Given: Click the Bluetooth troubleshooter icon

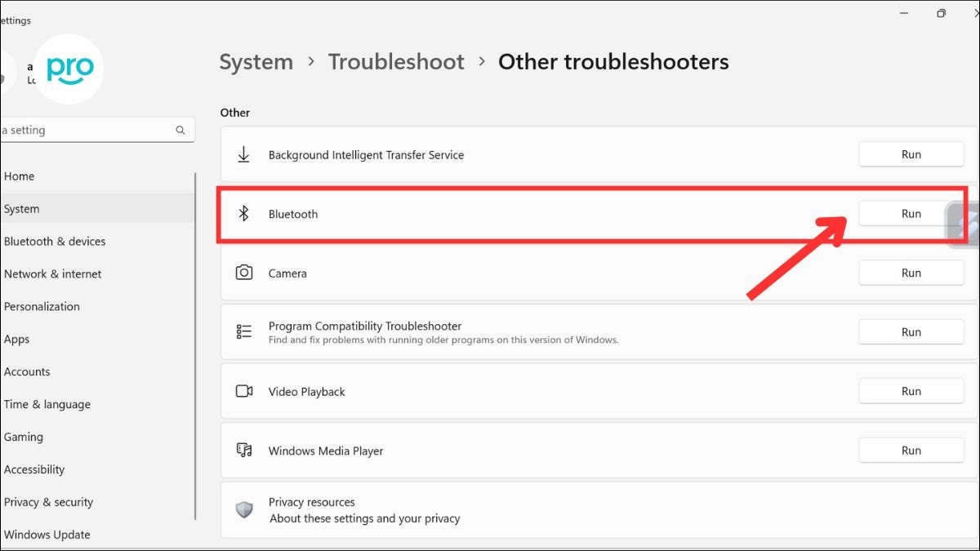Looking at the screenshot, I should [243, 214].
